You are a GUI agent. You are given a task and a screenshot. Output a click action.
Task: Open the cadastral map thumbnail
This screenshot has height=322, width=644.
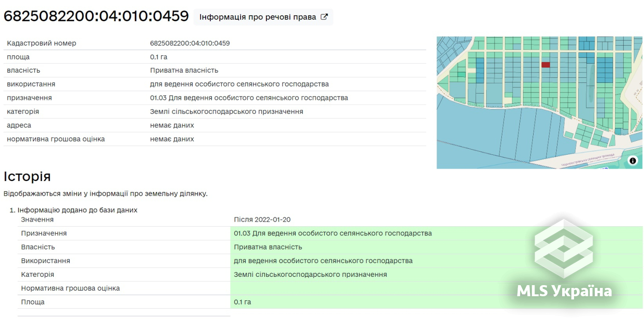pyautogui.click(x=540, y=103)
